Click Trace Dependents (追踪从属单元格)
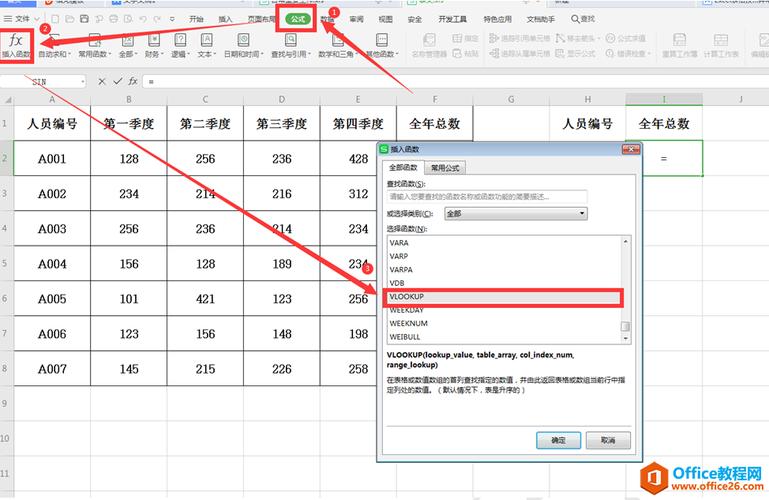Screen dimensions: 769x500 pyautogui.click(x=520, y=53)
